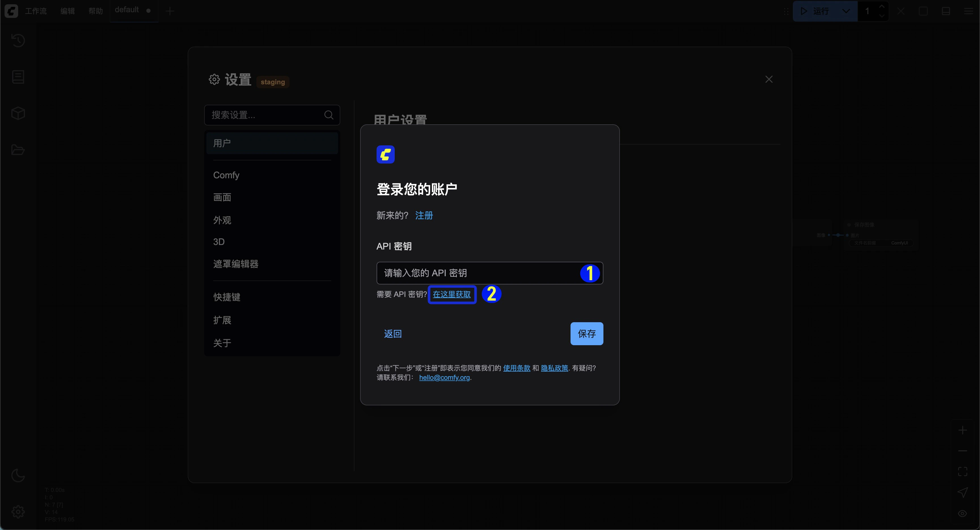The width and height of the screenshot is (980, 530).
Task: Open the 帮助 menu
Action: tap(96, 11)
